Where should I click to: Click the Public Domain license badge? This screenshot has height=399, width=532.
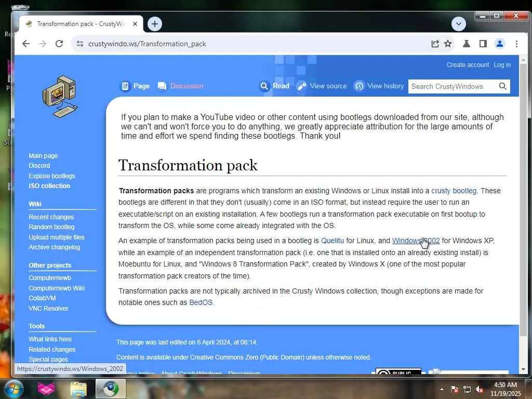[398, 372]
